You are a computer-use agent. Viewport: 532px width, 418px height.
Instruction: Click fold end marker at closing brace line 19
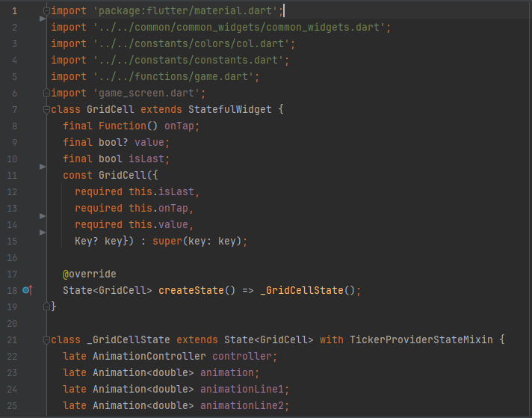pyautogui.click(x=46, y=307)
